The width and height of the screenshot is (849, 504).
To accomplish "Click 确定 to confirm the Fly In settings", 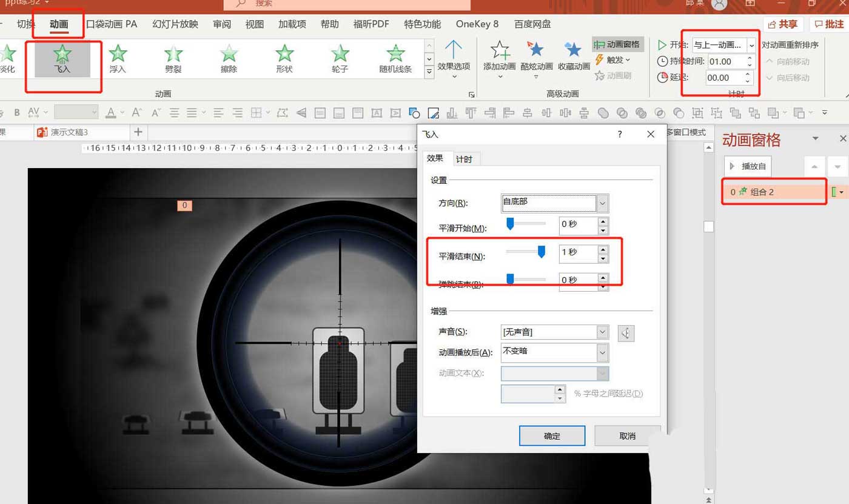I will coord(551,436).
